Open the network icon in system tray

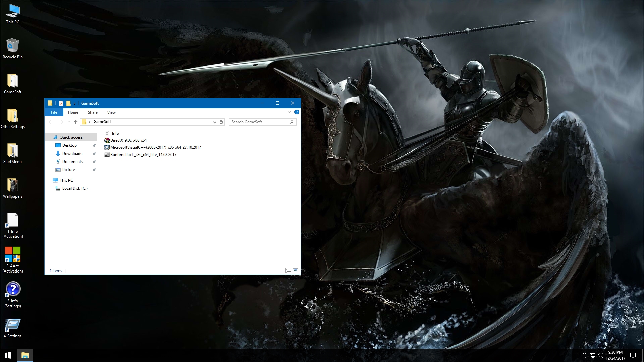coord(593,355)
